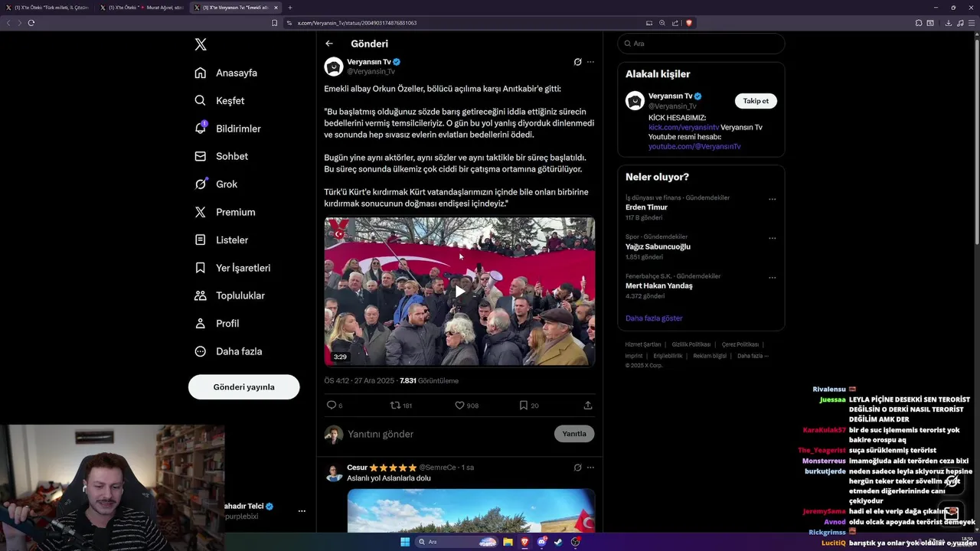The width and height of the screenshot is (980, 551).
Task: Click the reply icon with 6 replies
Action: (x=332, y=406)
